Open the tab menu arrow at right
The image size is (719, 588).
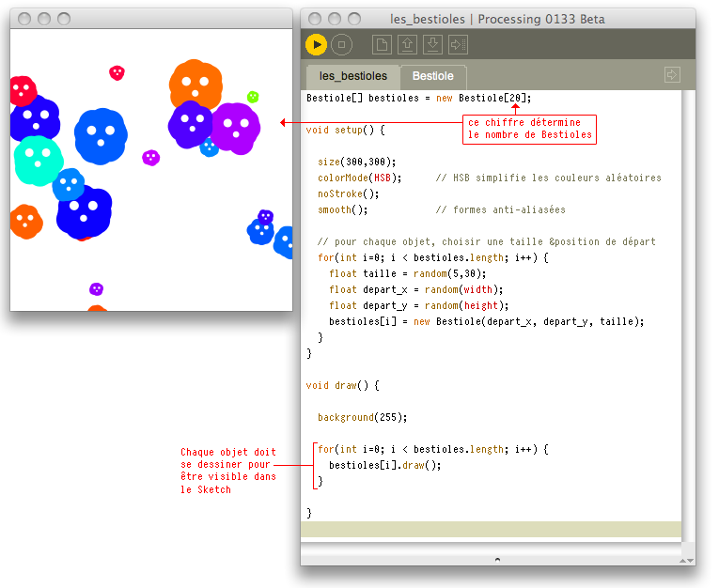pos(671,74)
